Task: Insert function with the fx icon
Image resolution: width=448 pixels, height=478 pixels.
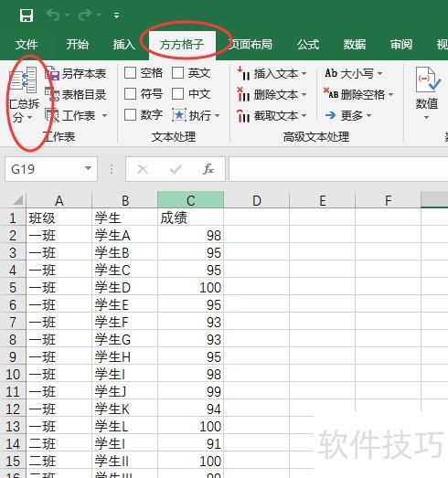Action: pos(208,169)
